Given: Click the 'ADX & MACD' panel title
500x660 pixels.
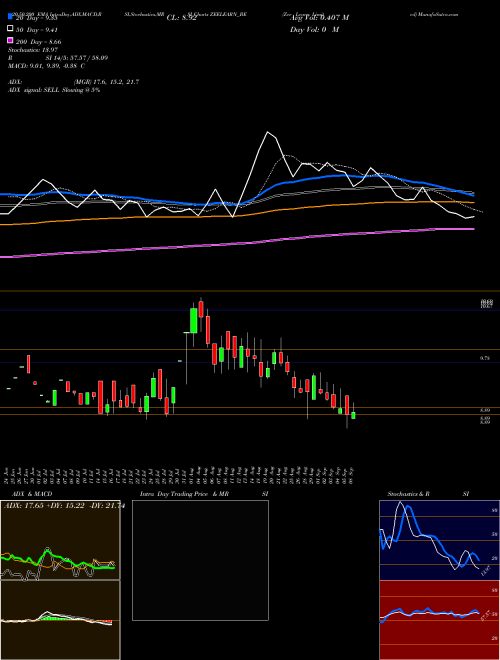Looking at the screenshot, I should 32,494.
